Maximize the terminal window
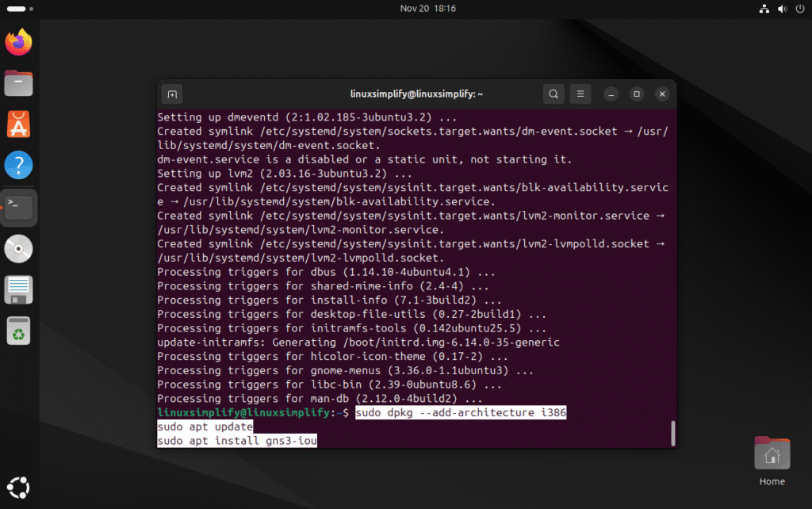This screenshot has width=812, height=509. point(636,94)
